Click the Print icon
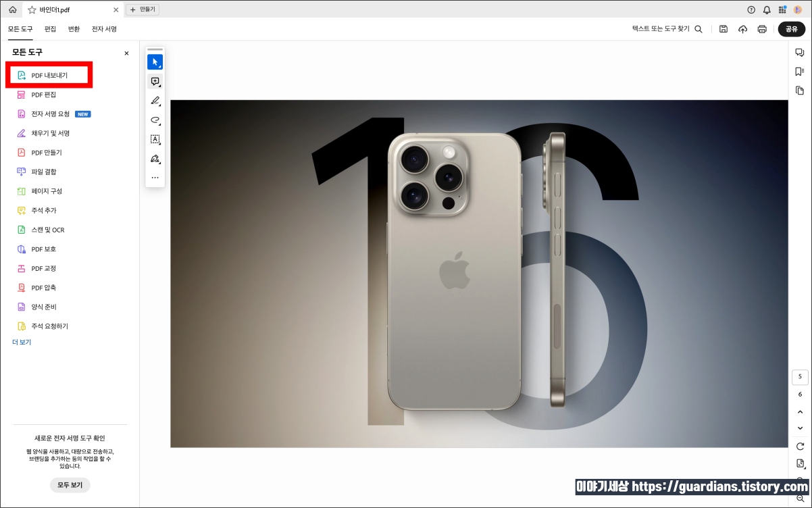 click(x=762, y=29)
